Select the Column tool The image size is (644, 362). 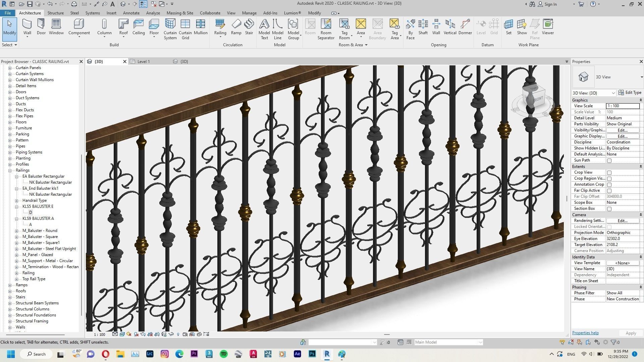(104, 27)
